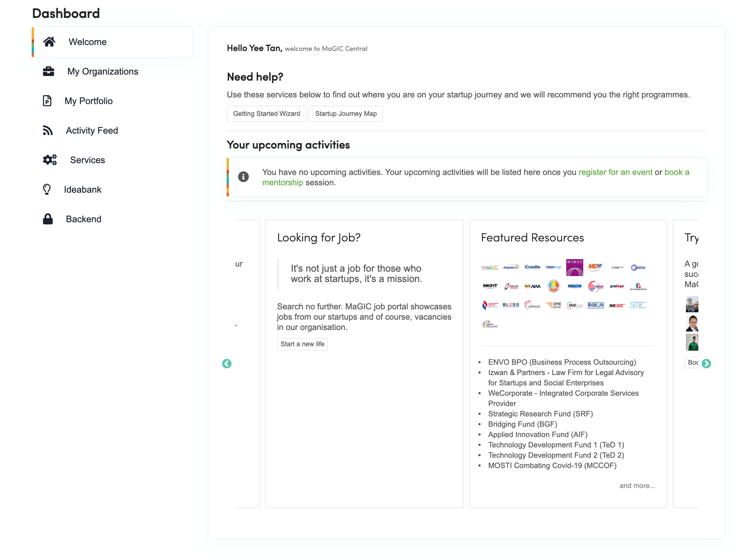Image resolution: width=756 pixels, height=560 pixels.
Task: Click the top mentor photo thumbnail
Action: [x=692, y=304]
